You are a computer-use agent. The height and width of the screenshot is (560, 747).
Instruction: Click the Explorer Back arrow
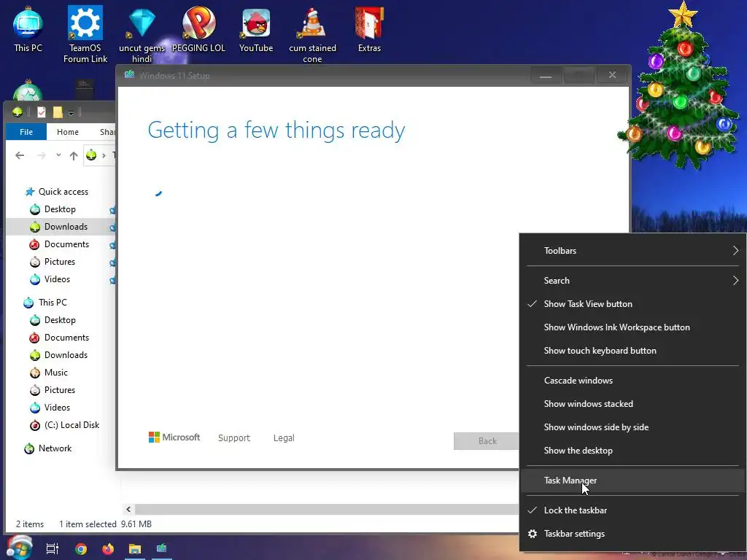click(20, 155)
